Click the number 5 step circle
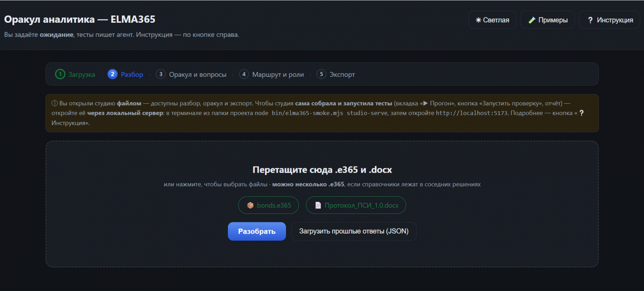This screenshot has width=644, height=291. point(321,74)
